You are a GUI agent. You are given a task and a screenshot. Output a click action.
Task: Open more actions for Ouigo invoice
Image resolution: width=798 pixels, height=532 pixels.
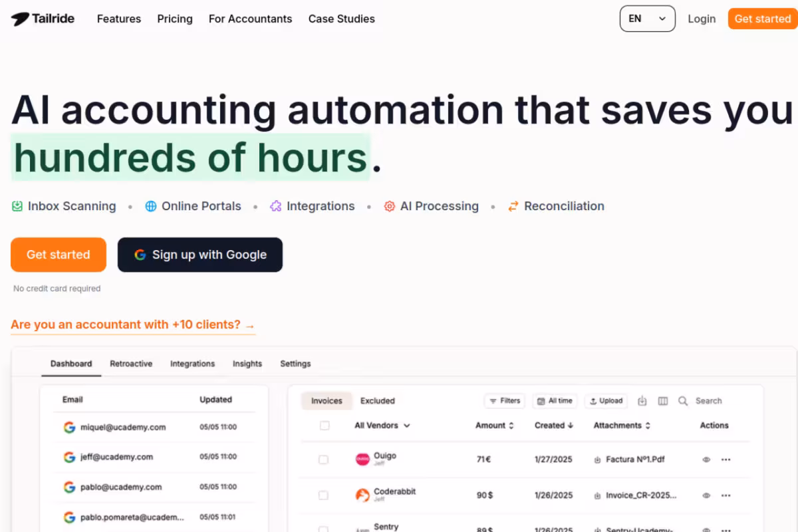pos(726,460)
